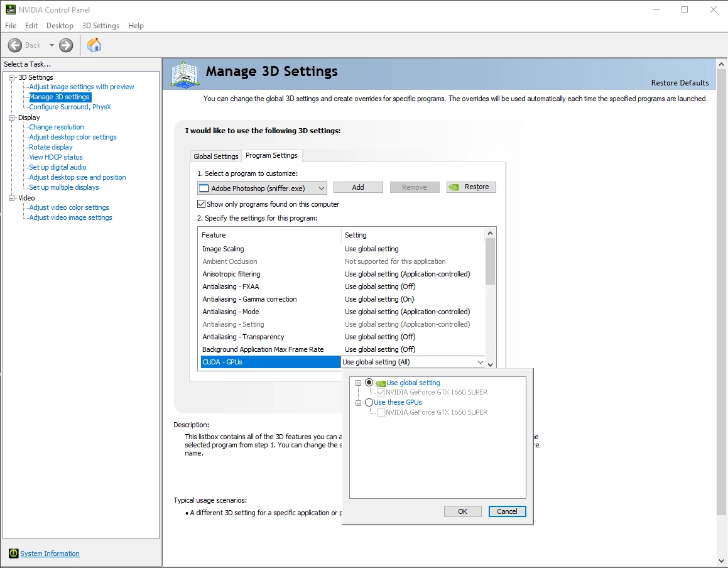Click the Manage 3D Settings header icon
The height and width of the screenshot is (568, 728).
185,74
